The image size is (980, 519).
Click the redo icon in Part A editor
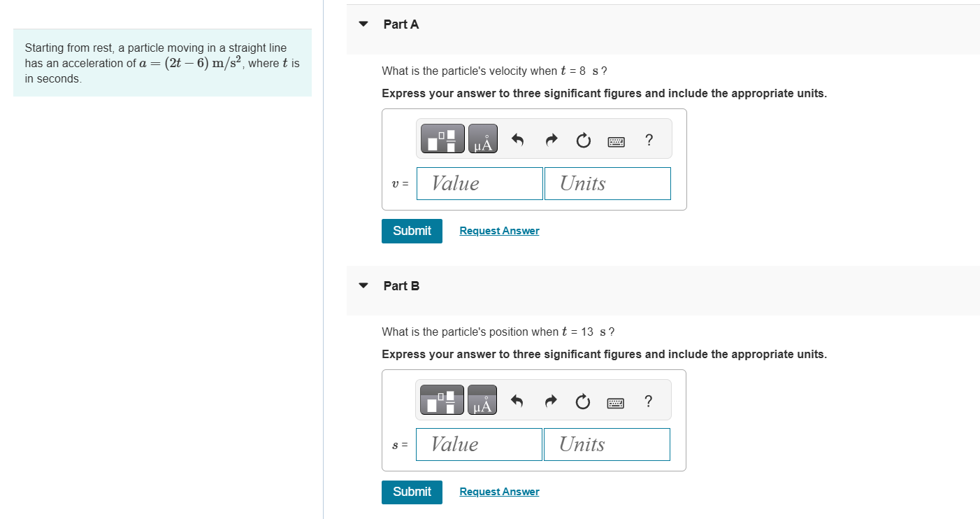[x=551, y=139]
